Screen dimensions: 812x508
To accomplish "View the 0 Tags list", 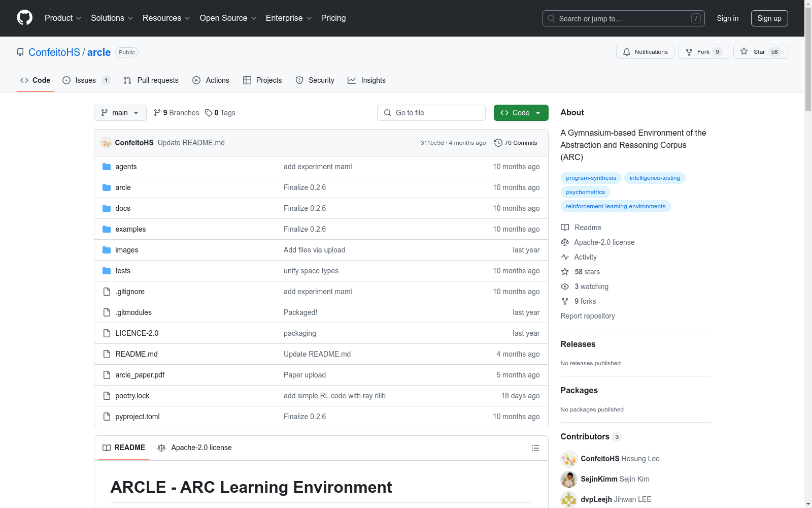I will coord(220,113).
